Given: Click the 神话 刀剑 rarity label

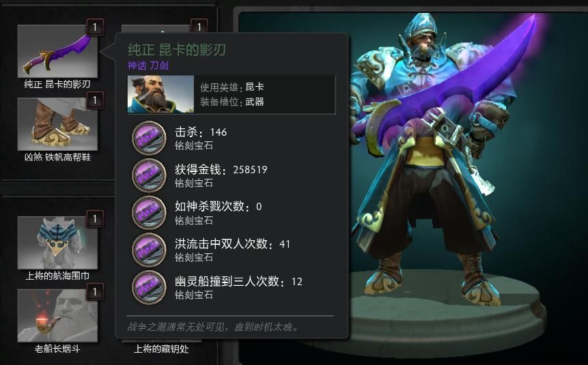Looking at the screenshot, I should coord(148,65).
